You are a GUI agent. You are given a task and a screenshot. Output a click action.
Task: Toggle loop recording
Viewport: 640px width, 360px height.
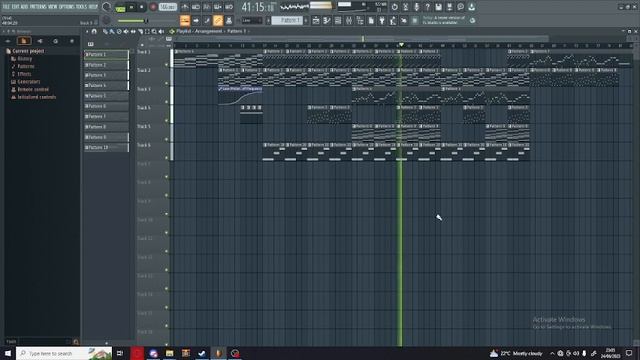coord(229,7)
